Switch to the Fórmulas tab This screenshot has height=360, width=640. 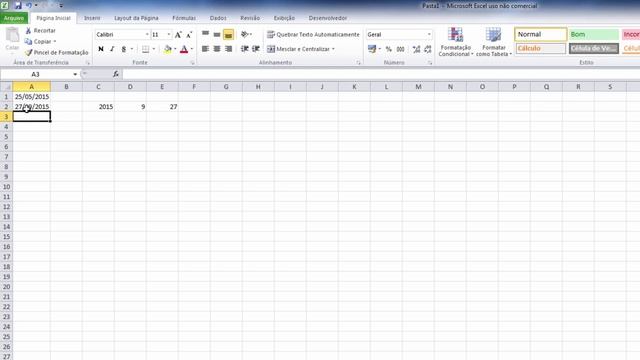pos(184,18)
